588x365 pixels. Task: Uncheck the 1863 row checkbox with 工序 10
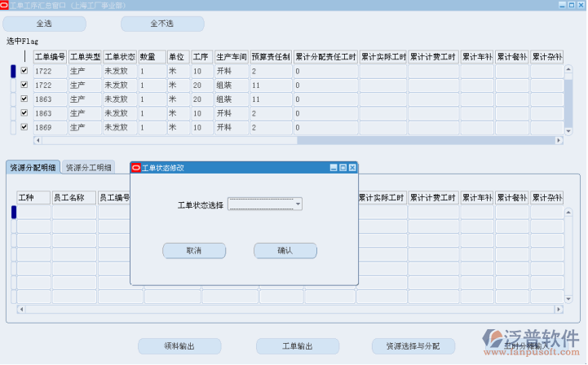(x=24, y=112)
